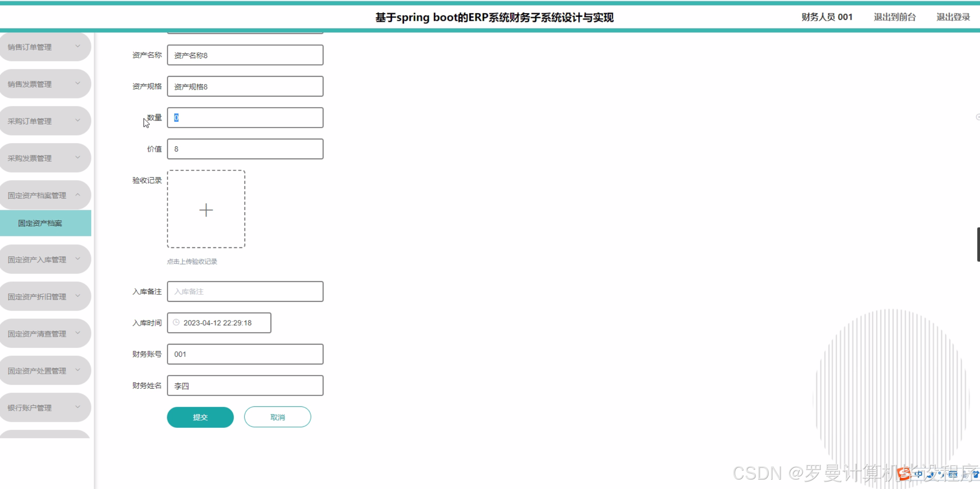Click into the 入库备注 input field

click(245, 291)
